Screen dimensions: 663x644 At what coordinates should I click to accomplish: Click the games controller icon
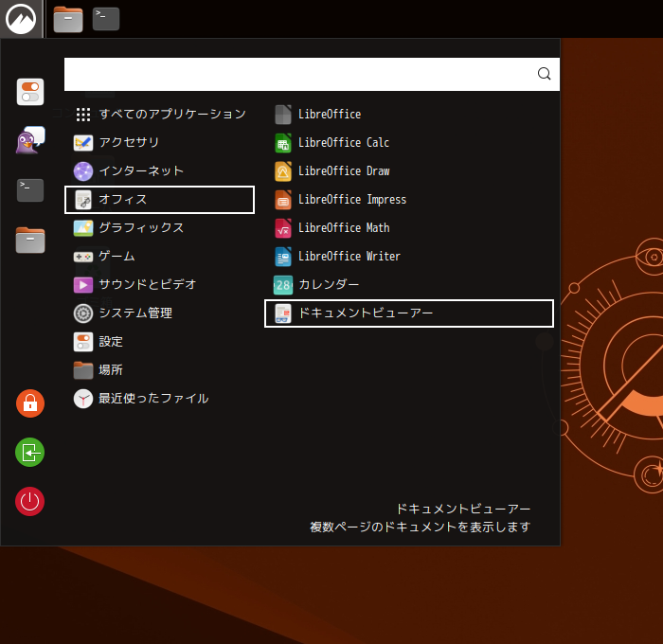click(x=83, y=257)
